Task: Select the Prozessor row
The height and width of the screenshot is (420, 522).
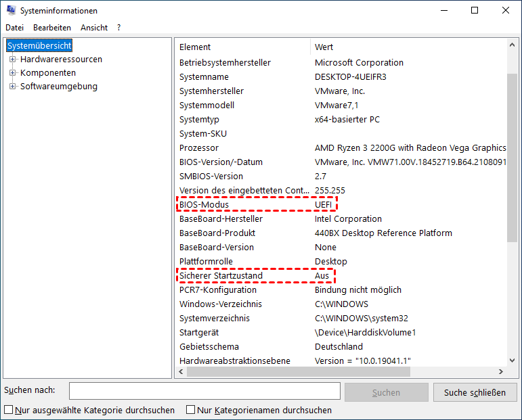Action: [341, 147]
